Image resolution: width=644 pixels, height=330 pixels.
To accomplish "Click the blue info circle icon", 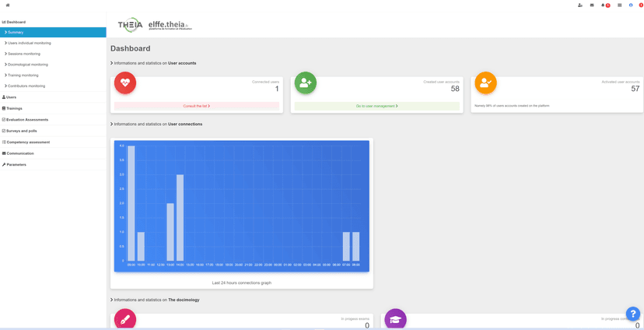I will tap(631, 5).
